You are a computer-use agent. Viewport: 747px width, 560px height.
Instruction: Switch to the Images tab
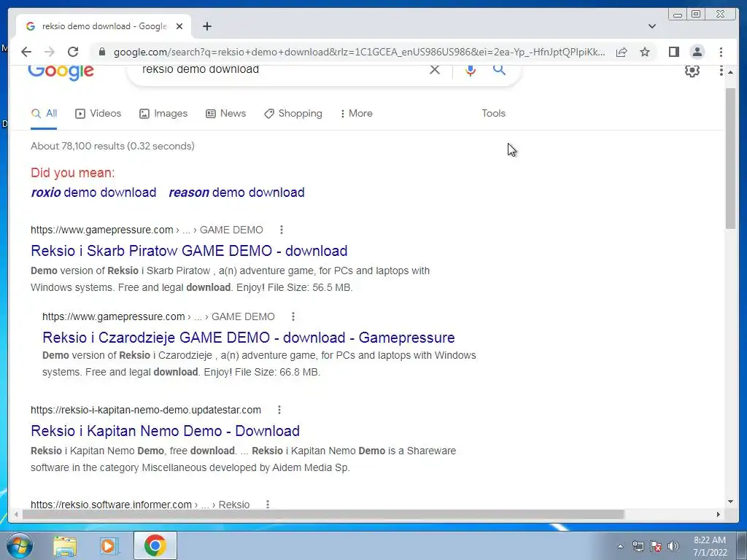(163, 113)
